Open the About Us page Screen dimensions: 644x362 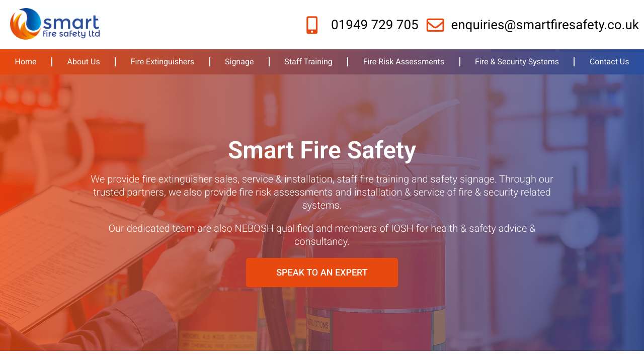(84, 62)
